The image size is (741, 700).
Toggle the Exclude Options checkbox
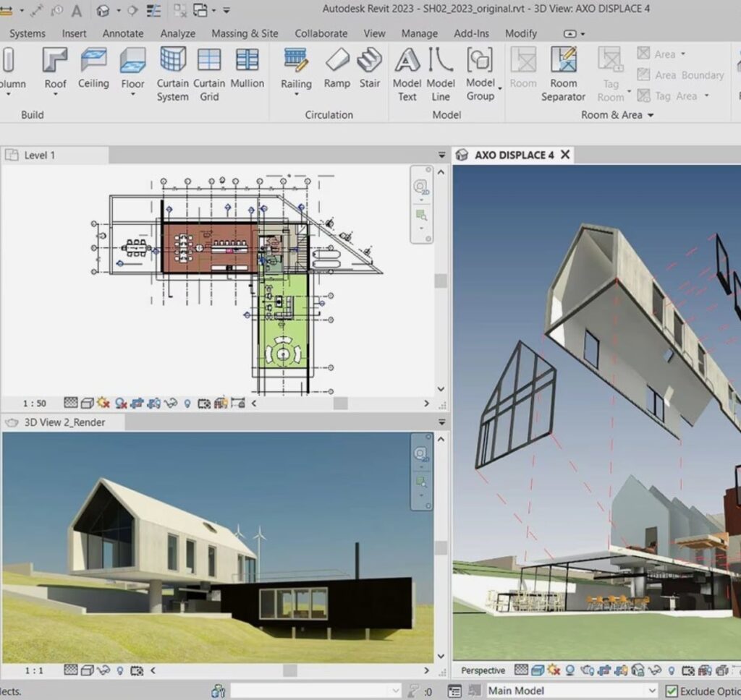point(672,691)
